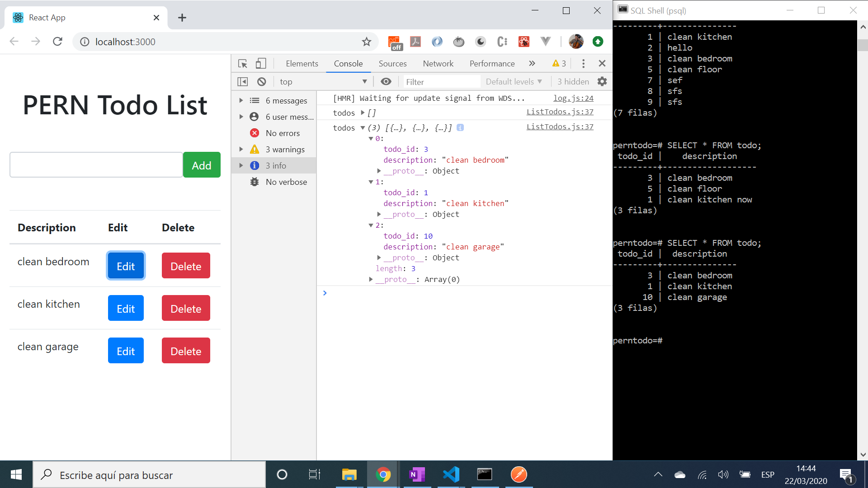Delete the clean garage todo
Viewport: 868px width, 488px height.
click(186, 351)
